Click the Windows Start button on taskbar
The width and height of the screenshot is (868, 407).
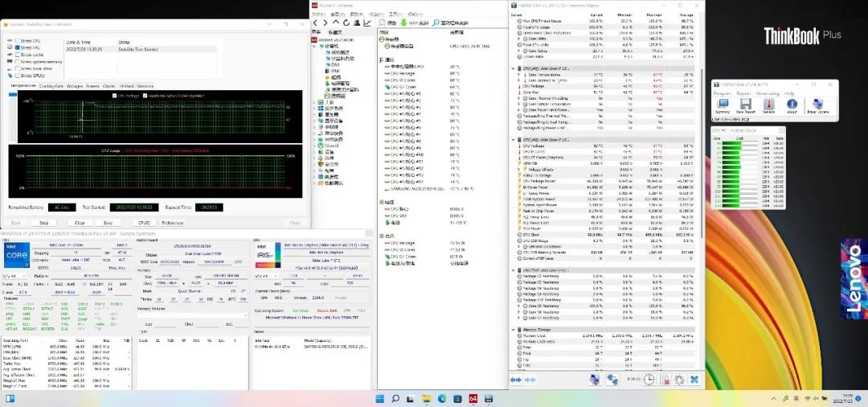coord(378,398)
